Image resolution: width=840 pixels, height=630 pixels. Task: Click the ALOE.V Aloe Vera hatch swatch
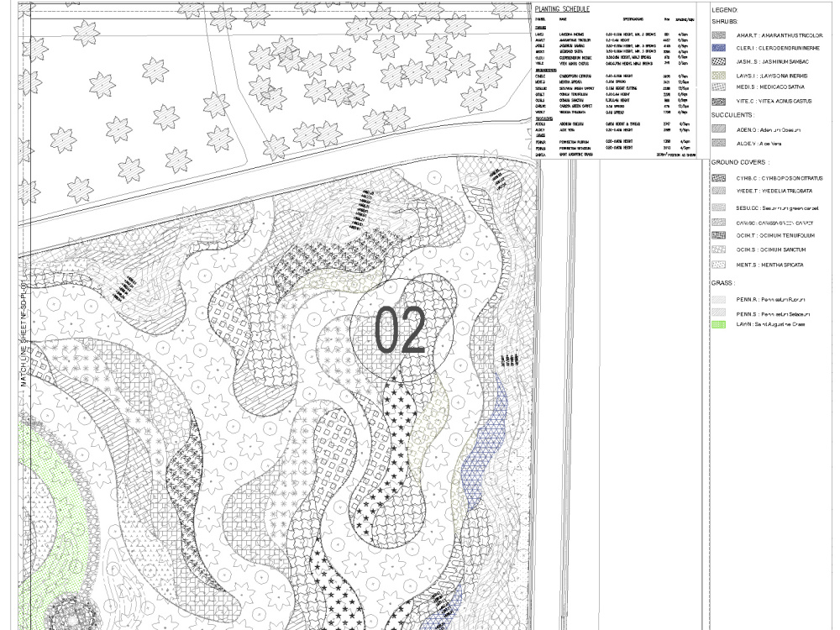718,143
